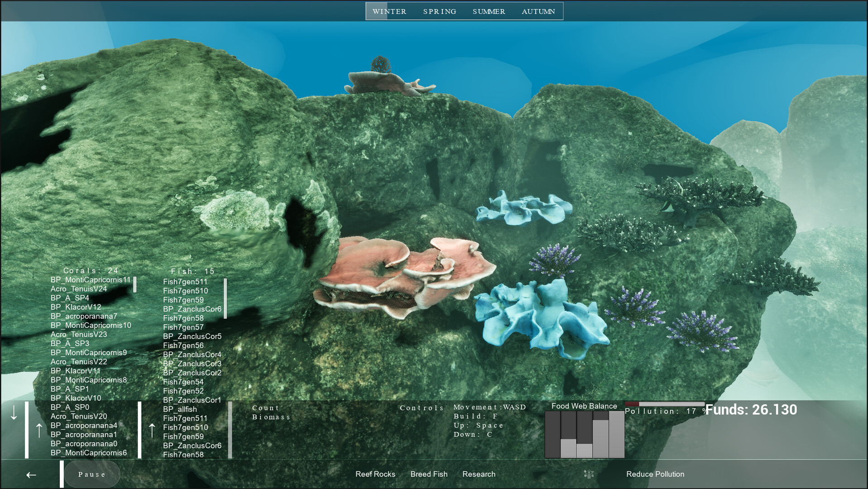The width and height of the screenshot is (868, 489).
Task: Select BP_MontiCapricornis10 coral entry
Action: pos(91,325)
